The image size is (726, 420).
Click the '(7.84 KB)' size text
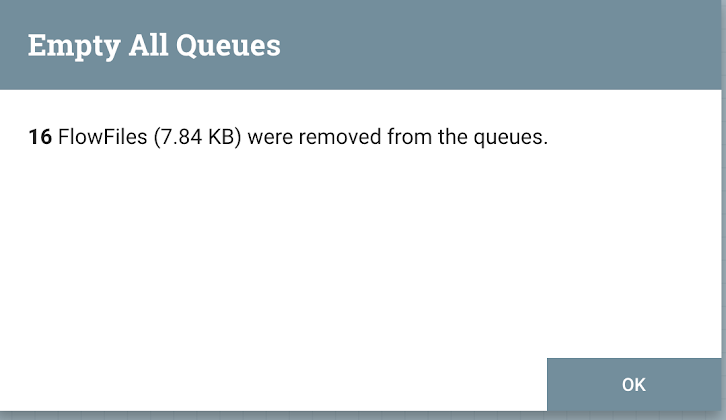(197, 138)
